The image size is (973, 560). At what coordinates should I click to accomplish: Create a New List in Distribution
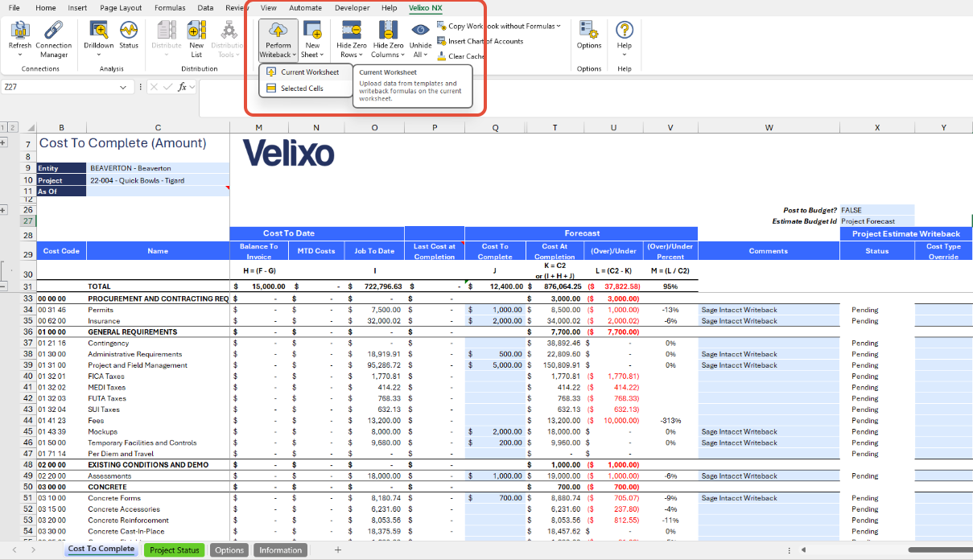click(196, 39)
